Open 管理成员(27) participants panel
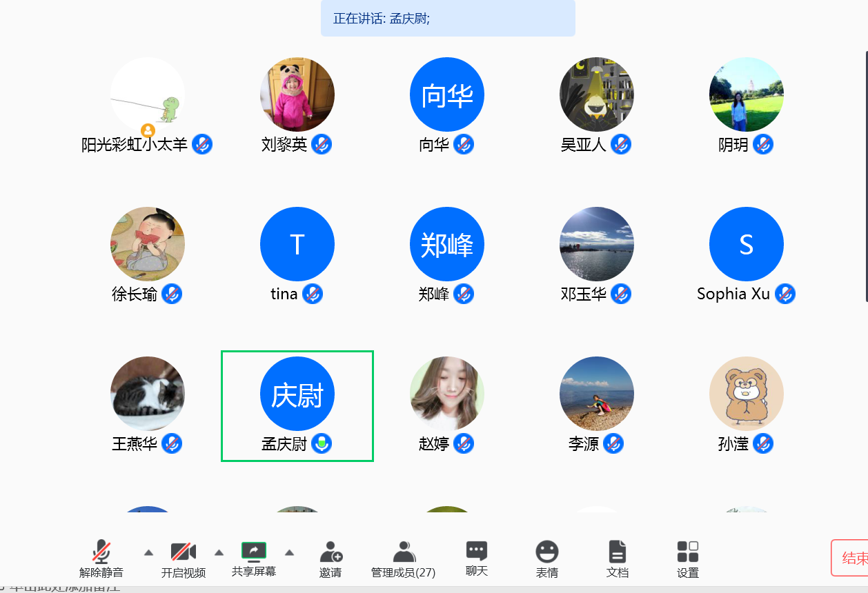 click(404, 552)
